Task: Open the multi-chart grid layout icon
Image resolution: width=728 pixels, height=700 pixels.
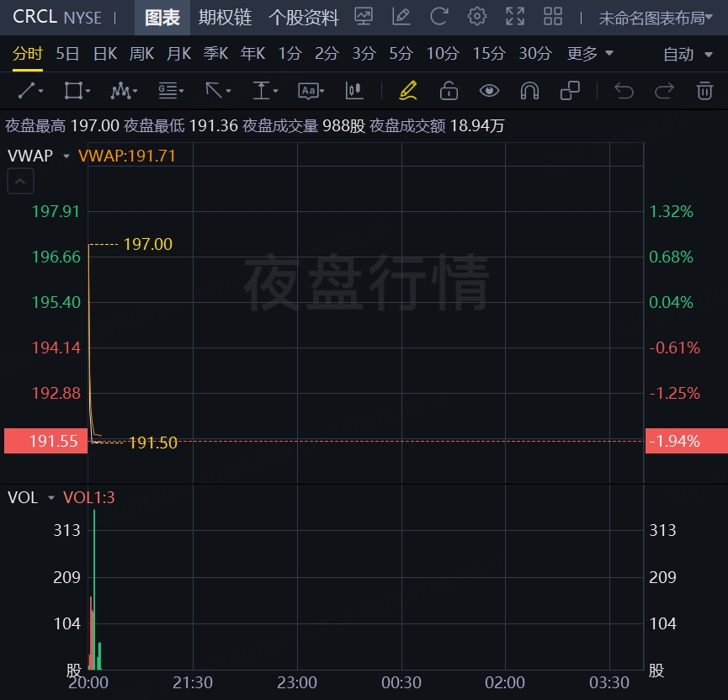Action: pos(553,17)
